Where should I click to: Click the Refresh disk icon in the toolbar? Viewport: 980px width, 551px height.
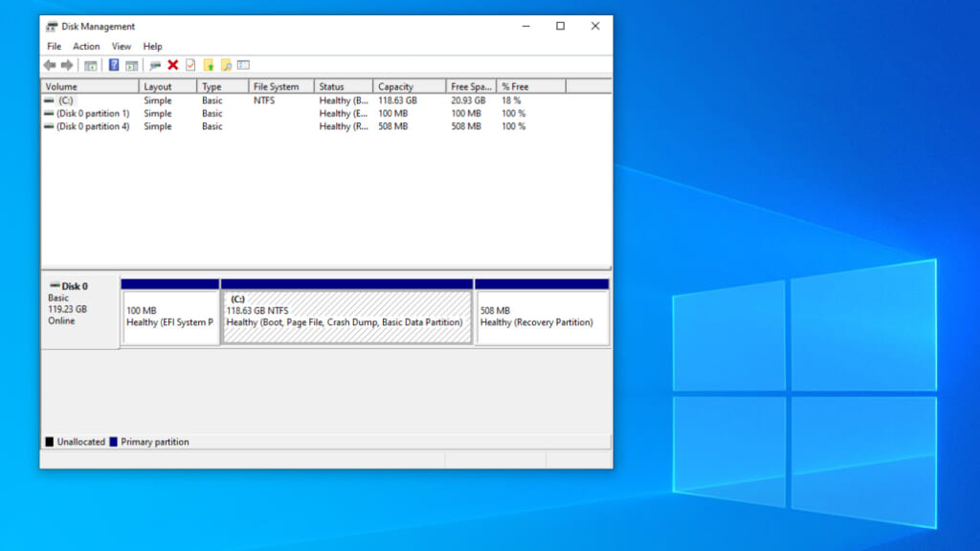point(155,65)
